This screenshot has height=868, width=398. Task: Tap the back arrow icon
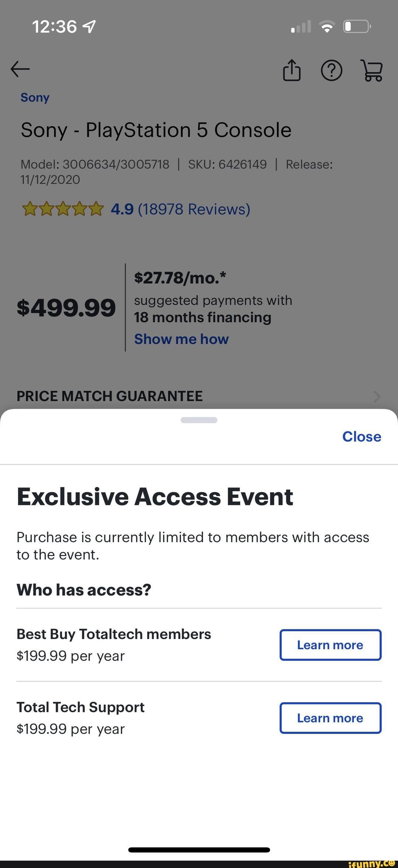[20, 69]
